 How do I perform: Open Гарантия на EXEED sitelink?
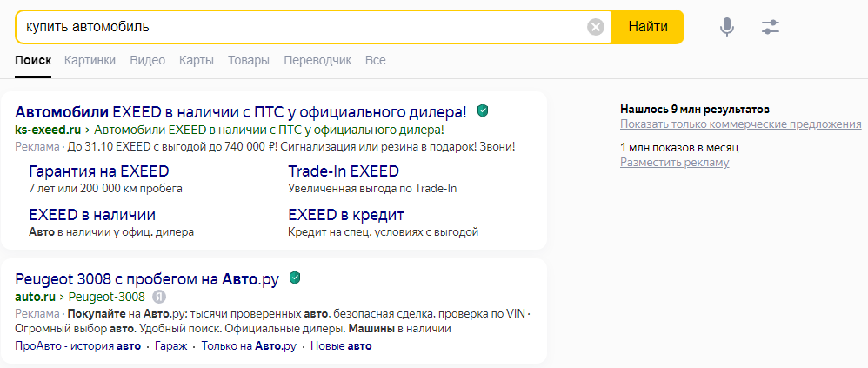[98, 171]
